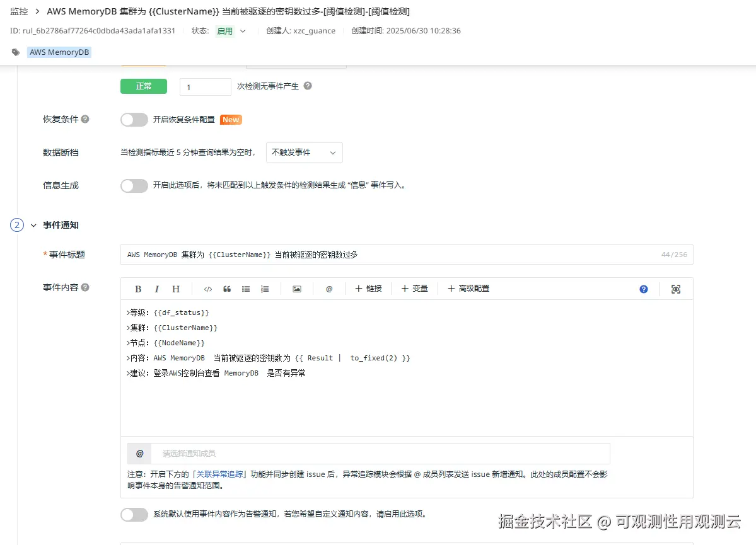Enable the 开启恢复条件配置 switch

click(x=134, y=120)
